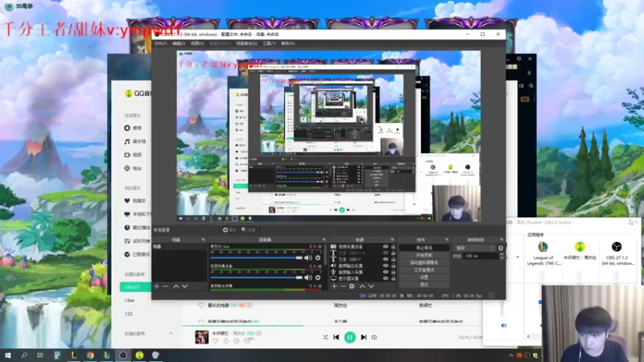
Task: Move the scene down with the scenes down arrow
Action: point(185,286)
